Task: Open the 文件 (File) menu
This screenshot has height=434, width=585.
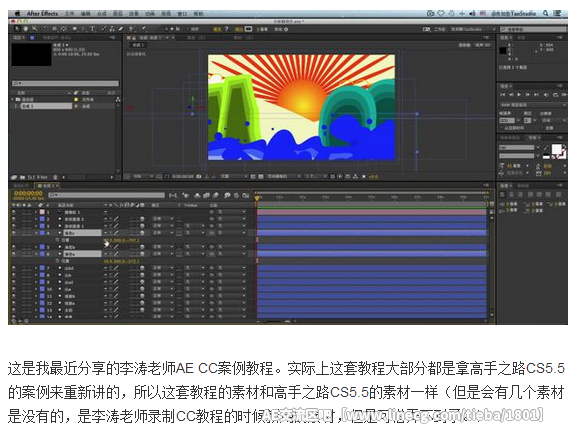Action: click(x=69, y=13)
